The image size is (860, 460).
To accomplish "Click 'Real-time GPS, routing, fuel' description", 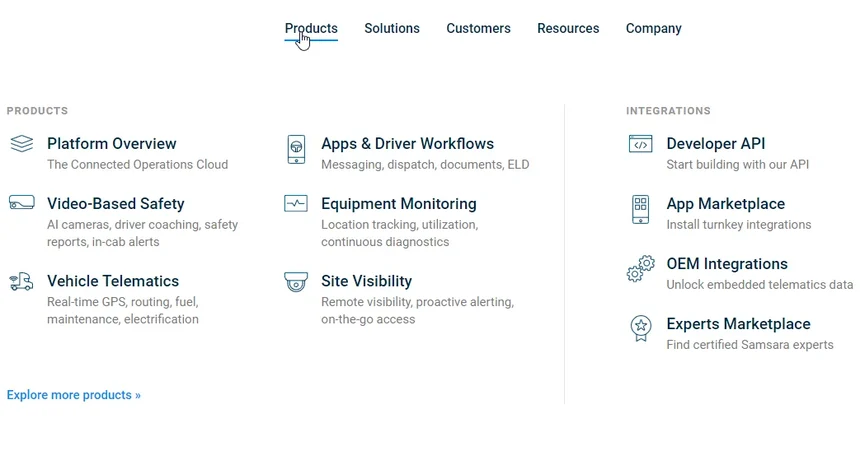I will [123, 310].
